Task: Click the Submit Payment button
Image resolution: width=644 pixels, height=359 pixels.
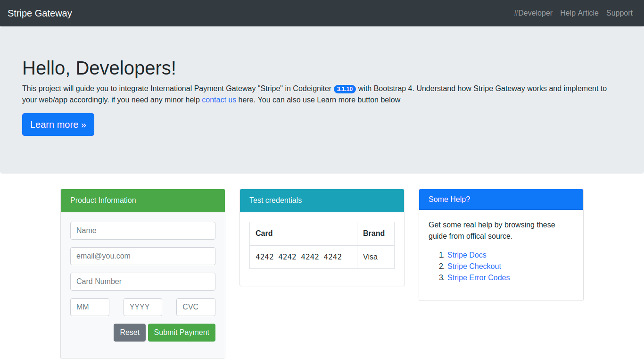Action: click(182, 333)
